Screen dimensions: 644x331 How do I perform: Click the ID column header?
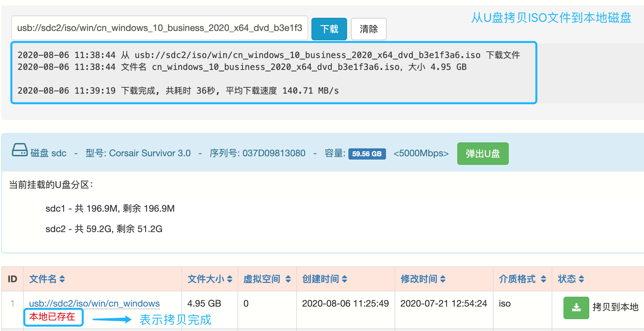(x=12, y=279)
